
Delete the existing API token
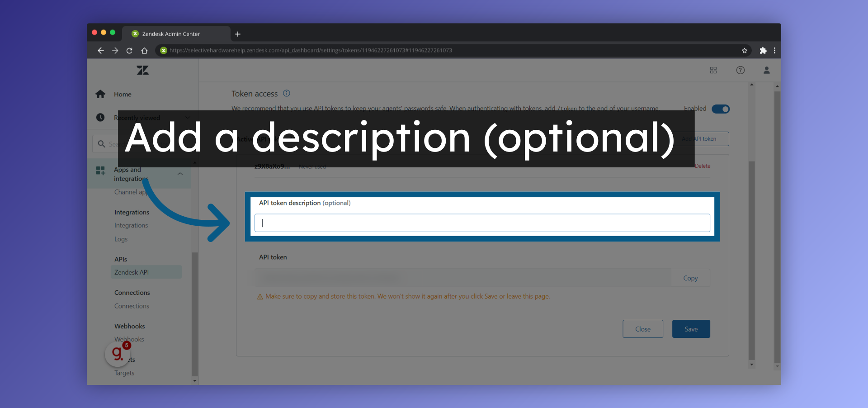click(703, 166)
